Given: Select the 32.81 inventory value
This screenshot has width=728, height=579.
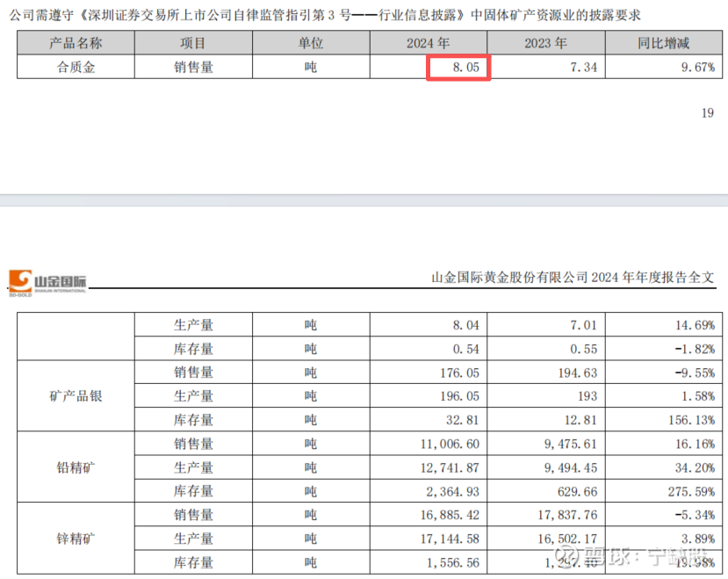Looking at the screenshot, I should [463, 420].
